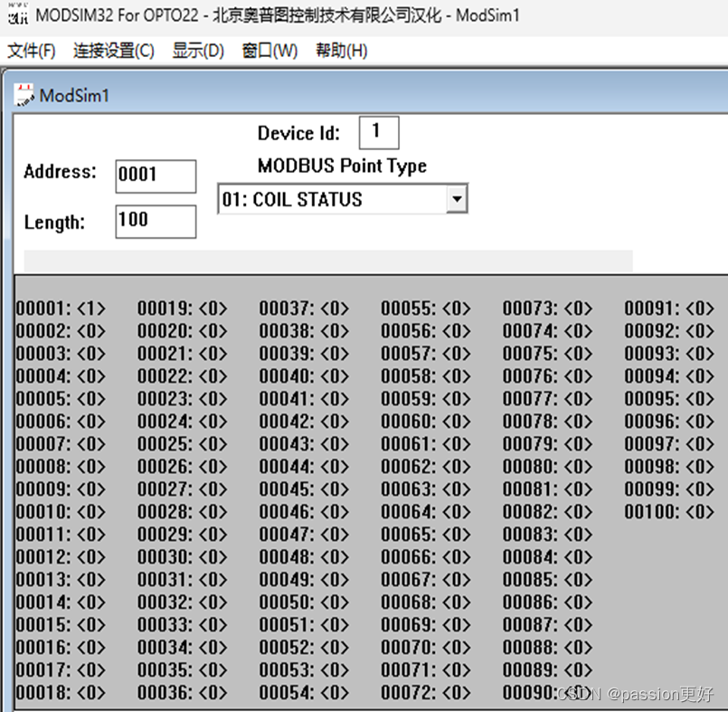
Task: Open the 显示(D) menu
Action: pos(198,50)
